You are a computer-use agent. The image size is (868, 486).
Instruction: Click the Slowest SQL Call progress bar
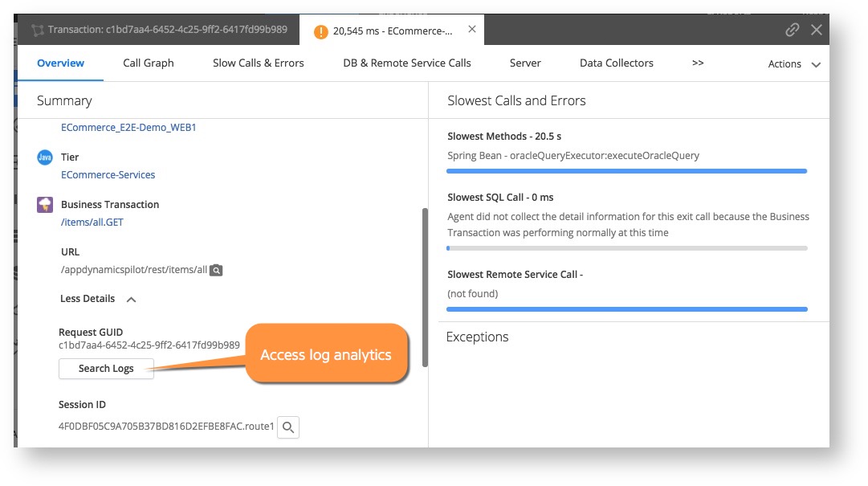626,248
